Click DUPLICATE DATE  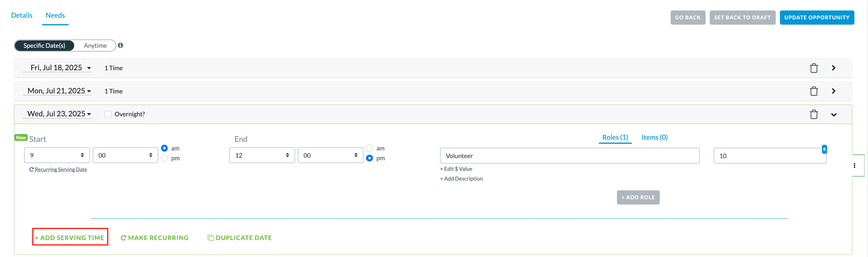coord(240,238)
